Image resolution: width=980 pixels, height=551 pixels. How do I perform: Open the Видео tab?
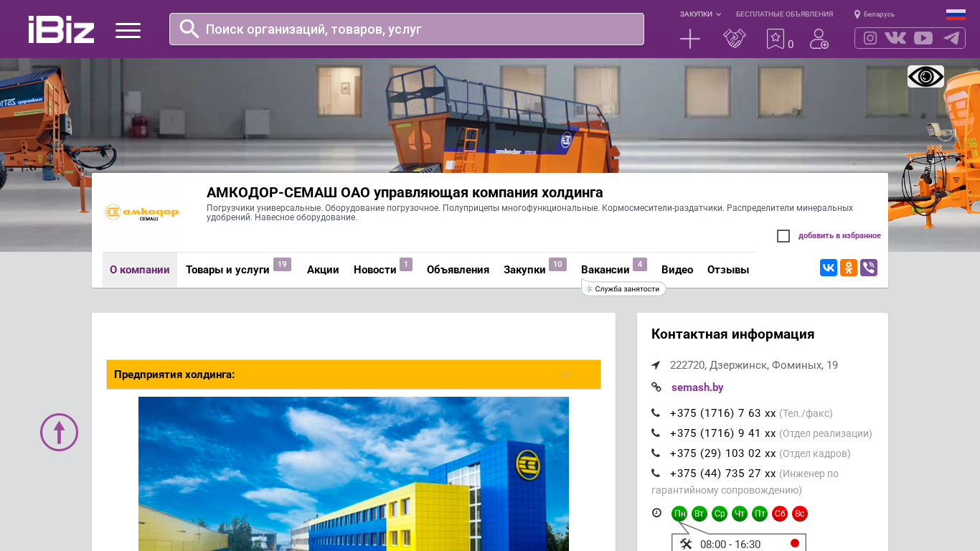point(677,270)
